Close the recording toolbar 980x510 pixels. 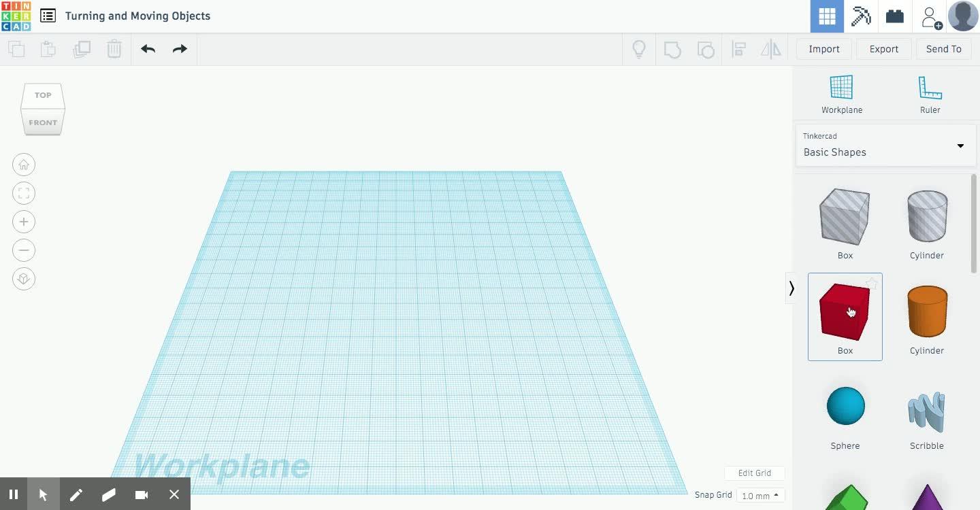pos(174,494)
